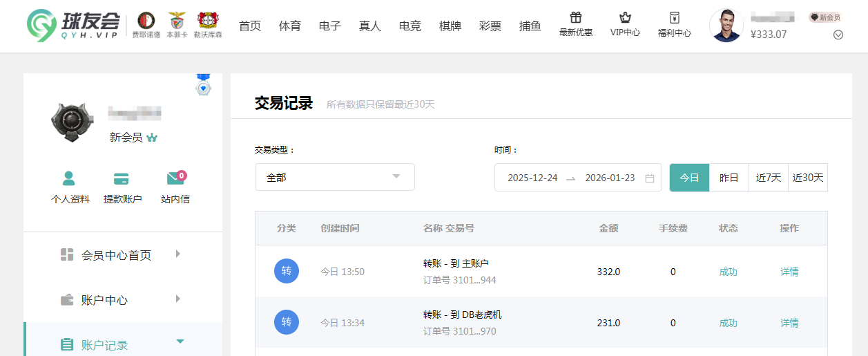Image resolution: width=868 pixels, height=356 pixels.
Task: Open 站内信 envelope icon
Action: [176, 178]
